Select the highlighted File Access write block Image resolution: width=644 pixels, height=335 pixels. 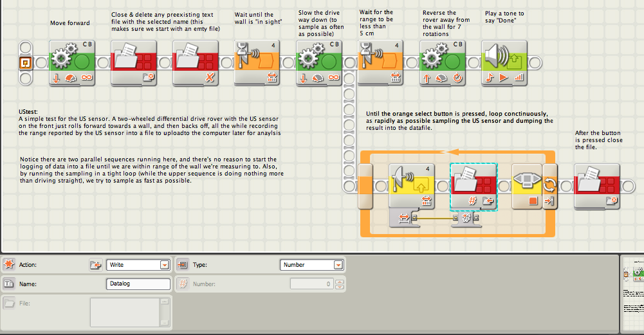pyautogui.click(x=474, y=187)
